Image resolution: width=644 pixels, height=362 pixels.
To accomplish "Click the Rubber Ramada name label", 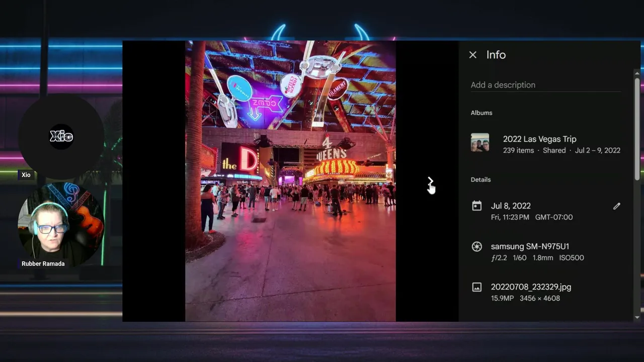I will (x=43, y=263).
